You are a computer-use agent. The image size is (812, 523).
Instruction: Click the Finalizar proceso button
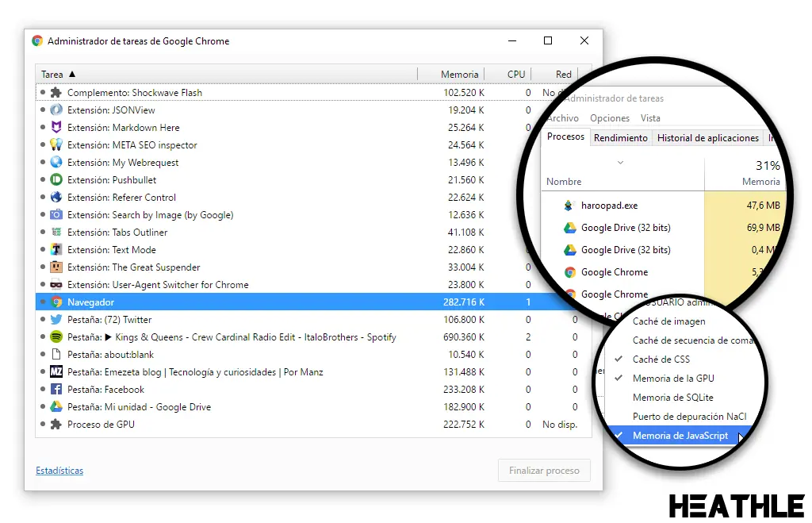[544, 471]
